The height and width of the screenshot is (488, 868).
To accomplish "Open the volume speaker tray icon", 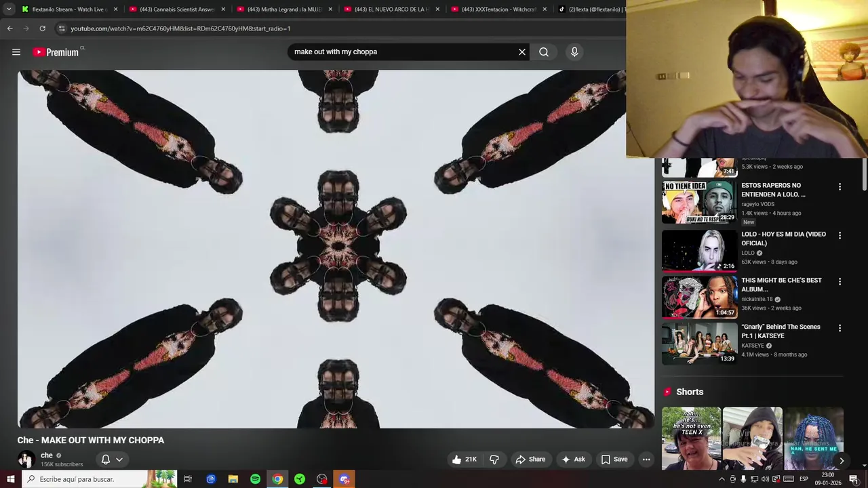I will click(x=765, y=479).
